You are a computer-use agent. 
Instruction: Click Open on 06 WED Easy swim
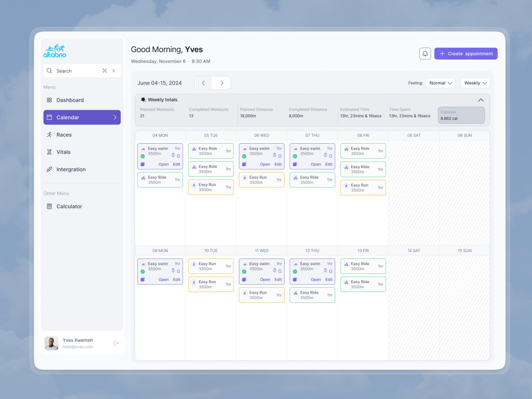pos(265,164)
